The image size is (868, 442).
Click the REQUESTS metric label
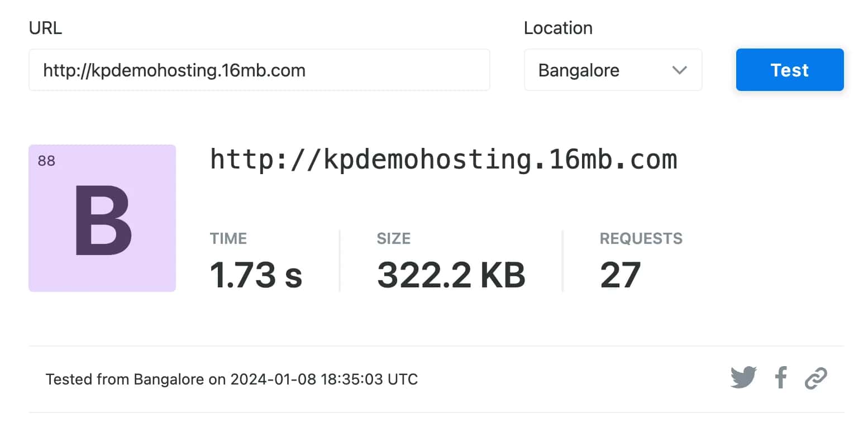[x=641, y=239]
